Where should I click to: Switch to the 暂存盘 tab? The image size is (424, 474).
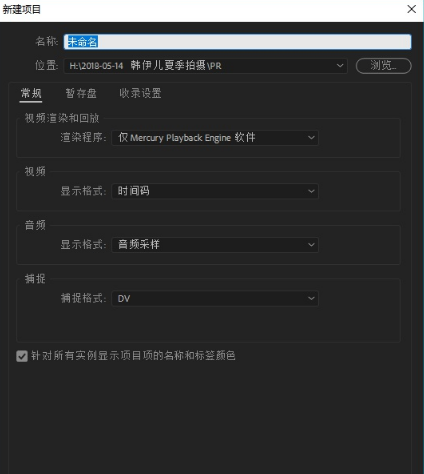(x=81, y=93)
